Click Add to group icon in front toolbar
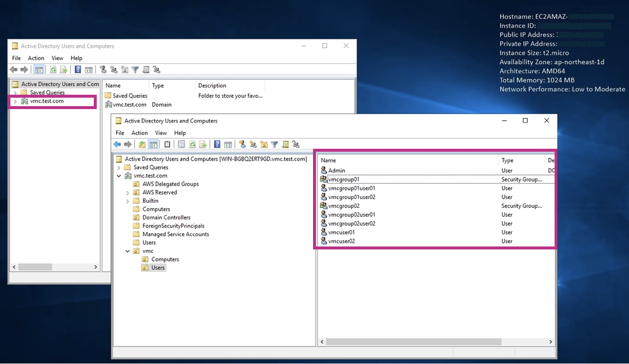Screen dimensions: 629x364 pyautogui.click(x=296, y=144)
